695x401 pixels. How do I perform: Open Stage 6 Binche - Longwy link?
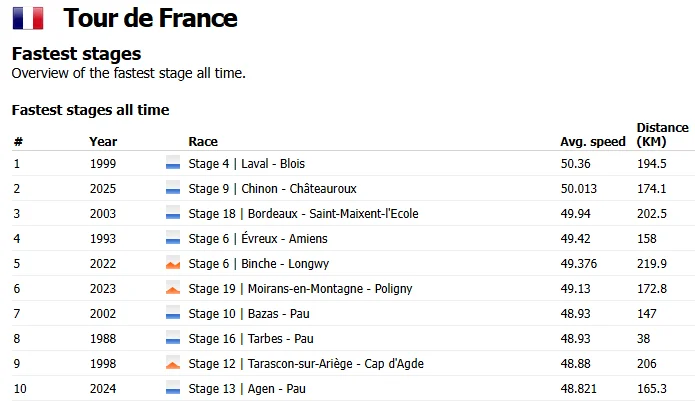258,264
